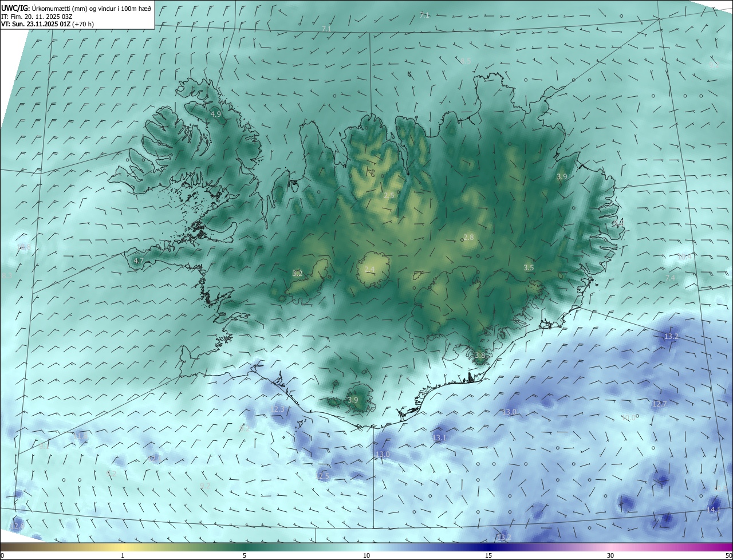Click the color scale tick label 50
The image size is (733, 560).
728,555
